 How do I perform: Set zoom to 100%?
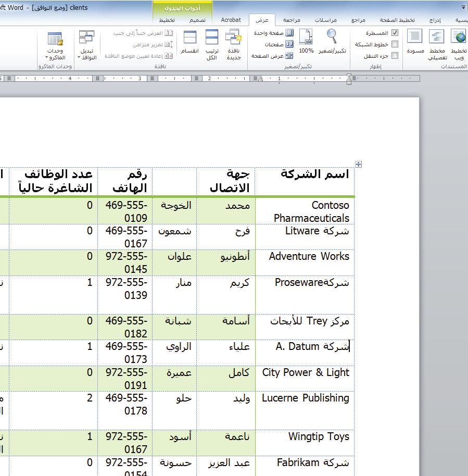click(306, 42)
